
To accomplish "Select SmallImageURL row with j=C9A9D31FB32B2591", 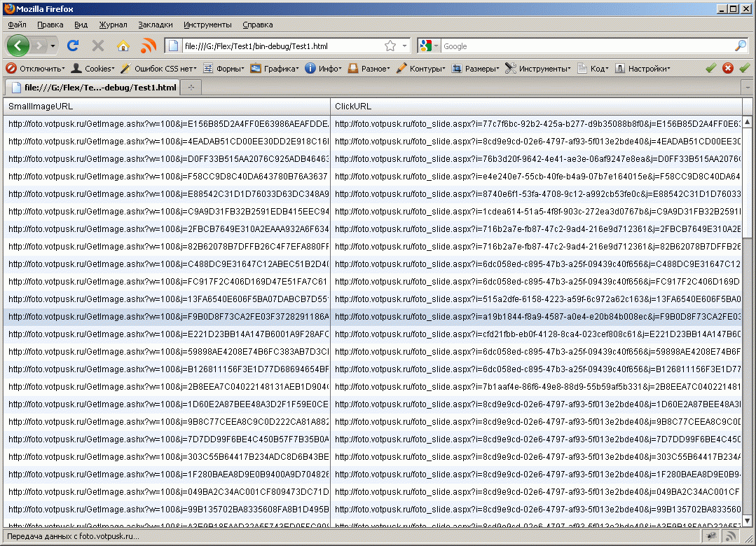I will pyautogui.click(x=167, y=211).
